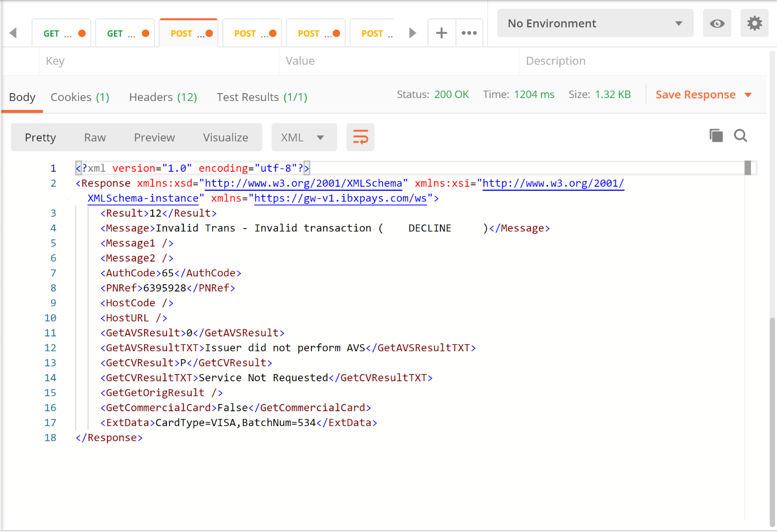Open the XMLSchema namespace link
777x532 pixels.
[x=303, y=183]
